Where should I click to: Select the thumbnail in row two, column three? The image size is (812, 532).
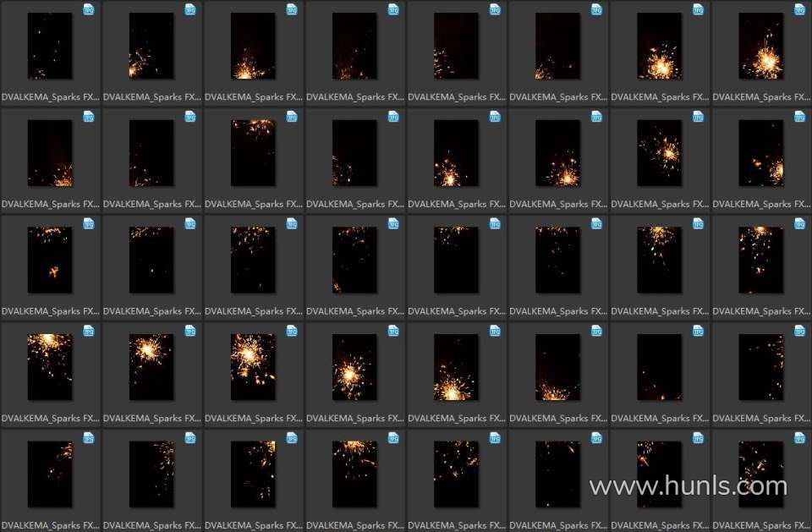[253, 153]
